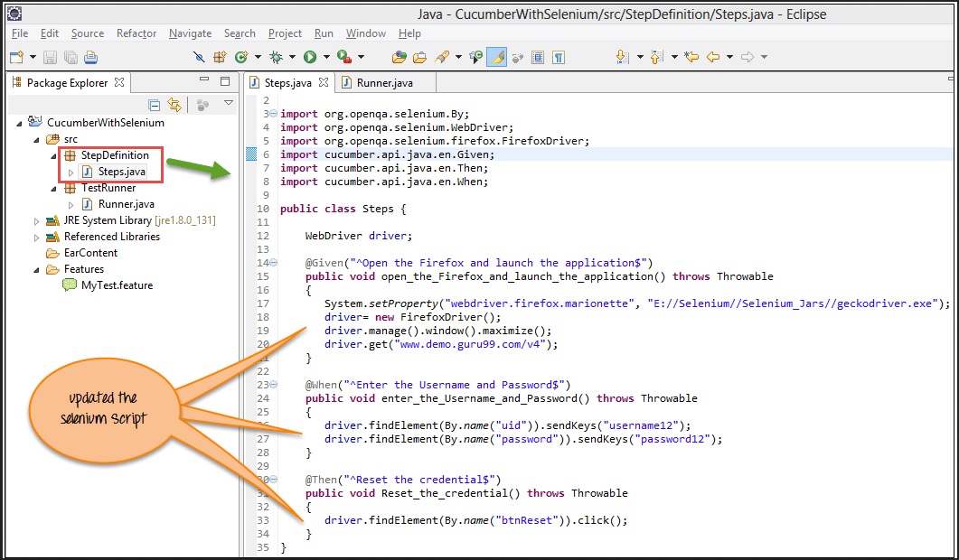This screenshot has height=560, width=959.
Task: Click Collapse All in Package Explorer
Action: [155, 105]
